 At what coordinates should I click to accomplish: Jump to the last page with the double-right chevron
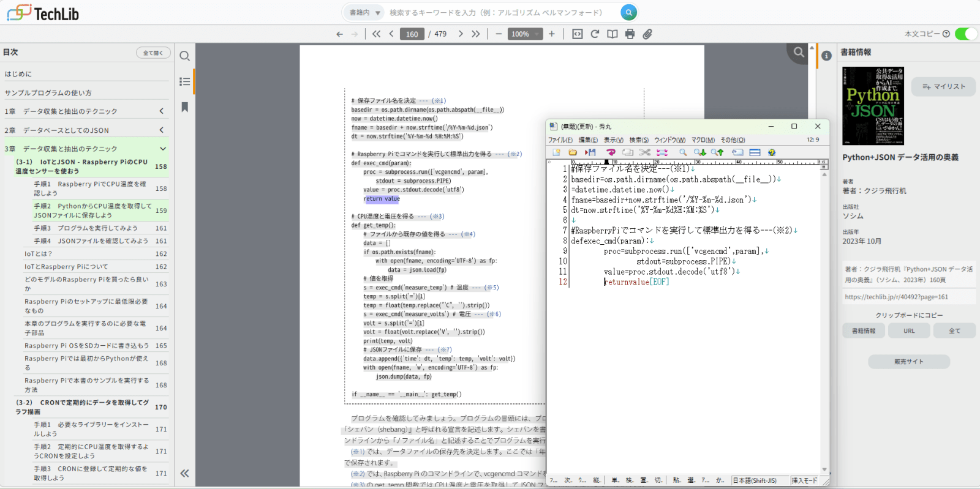pyautogui.click(x=476, y=34)
